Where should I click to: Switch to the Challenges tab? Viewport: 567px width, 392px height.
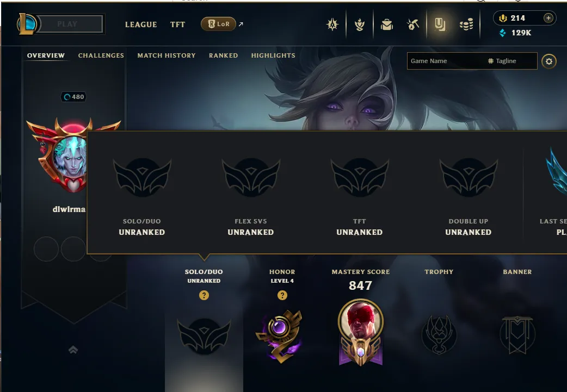[x=101, y=55]
